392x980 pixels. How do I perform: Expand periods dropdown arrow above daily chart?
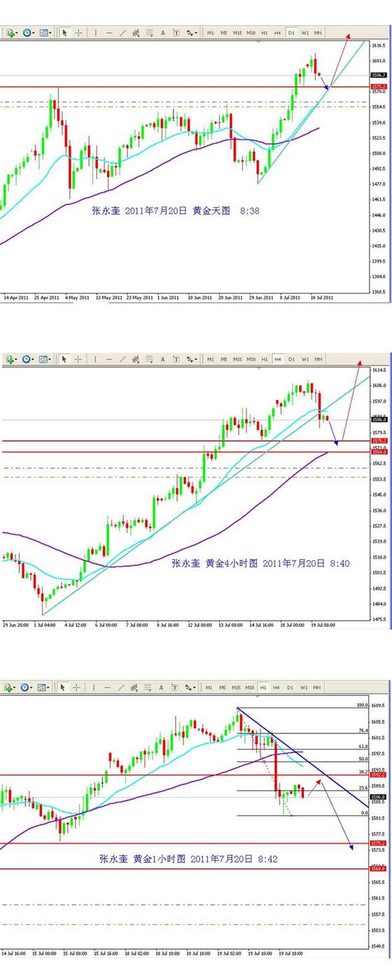(x=34, y=32)
